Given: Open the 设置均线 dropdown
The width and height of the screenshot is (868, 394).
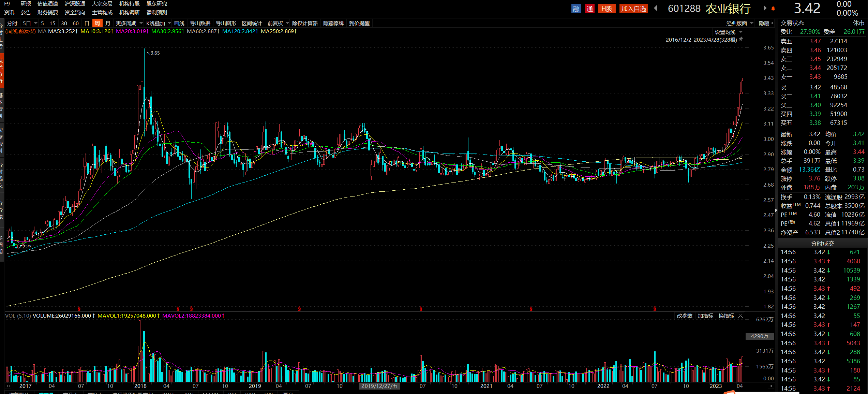Looking at the screenshot, I should [728, 32].
